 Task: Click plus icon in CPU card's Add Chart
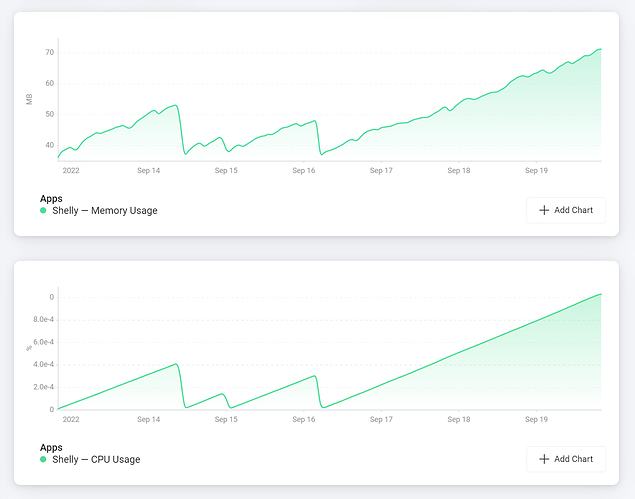(544, 459)
